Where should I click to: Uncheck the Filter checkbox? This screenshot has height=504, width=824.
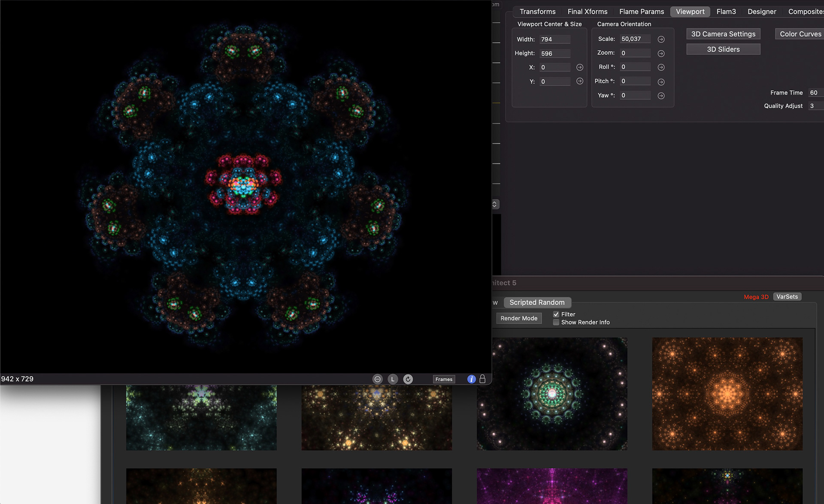pyautogui.click(x=556, y=314)
